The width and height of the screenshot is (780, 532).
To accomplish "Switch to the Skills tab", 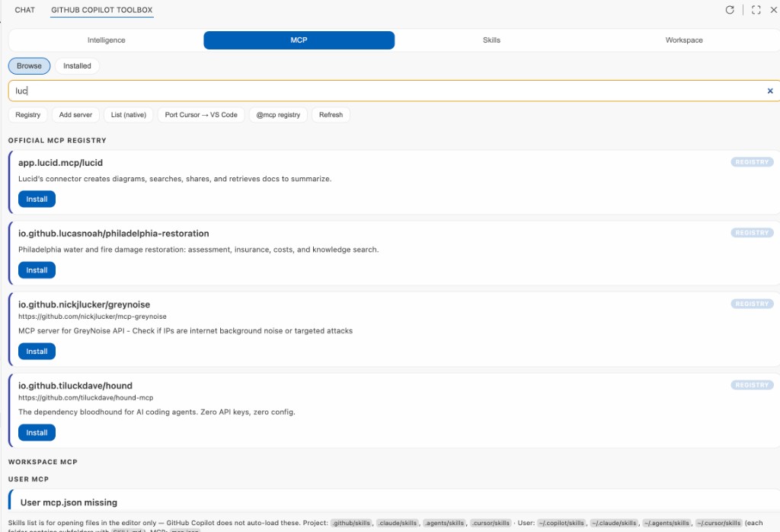I will [x=491, y=40].
